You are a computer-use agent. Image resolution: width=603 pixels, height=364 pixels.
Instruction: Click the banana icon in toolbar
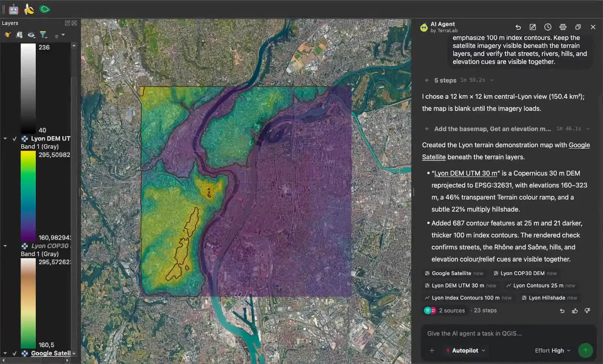tap(29, 9)
